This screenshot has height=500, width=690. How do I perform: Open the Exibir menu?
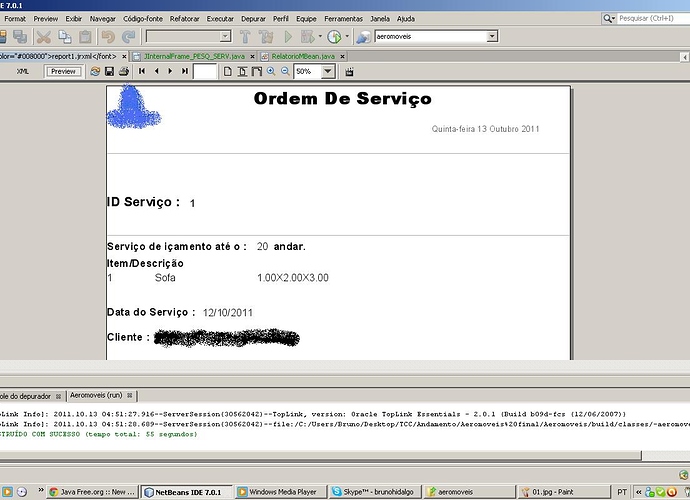[73, 19]
